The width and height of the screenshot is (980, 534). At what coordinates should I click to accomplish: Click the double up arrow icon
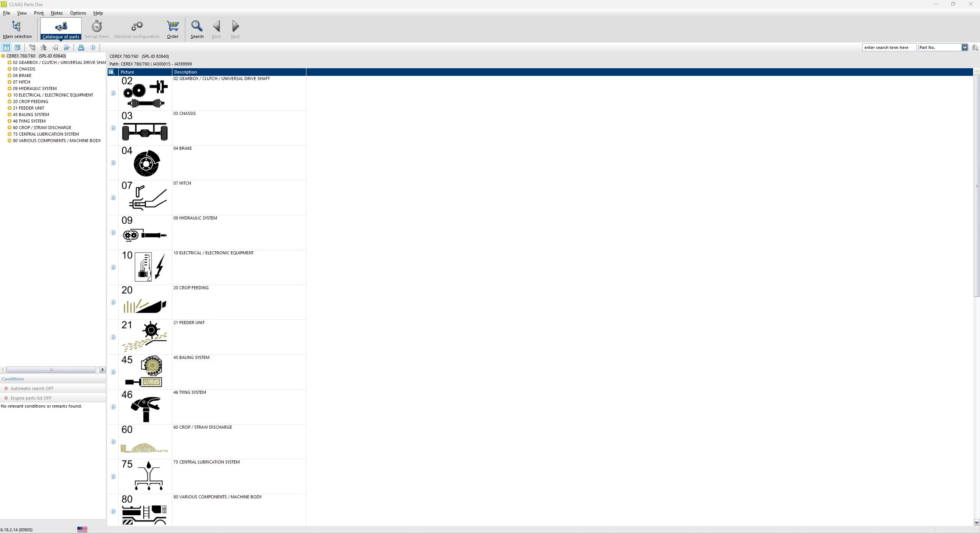point(44,48)
